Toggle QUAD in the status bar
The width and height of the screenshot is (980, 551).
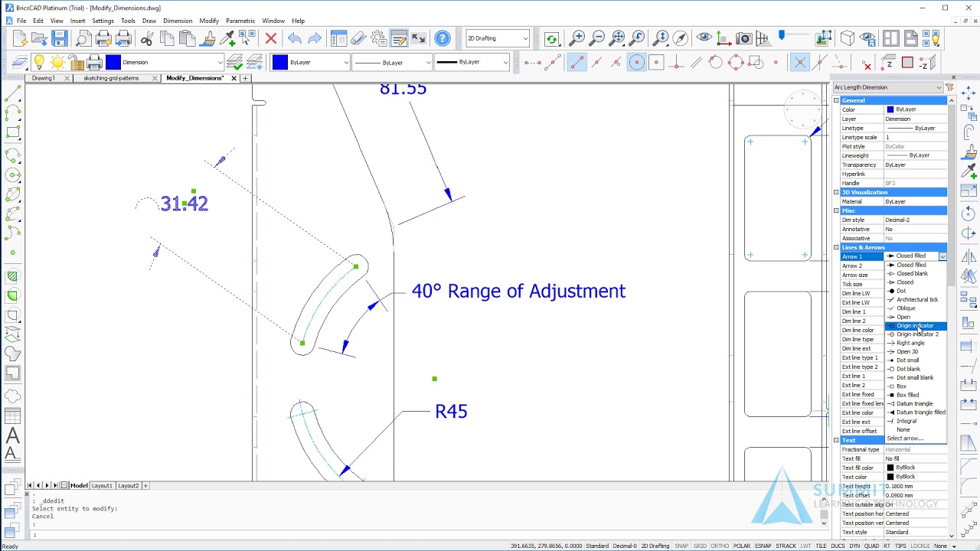(x=871, y=546)
